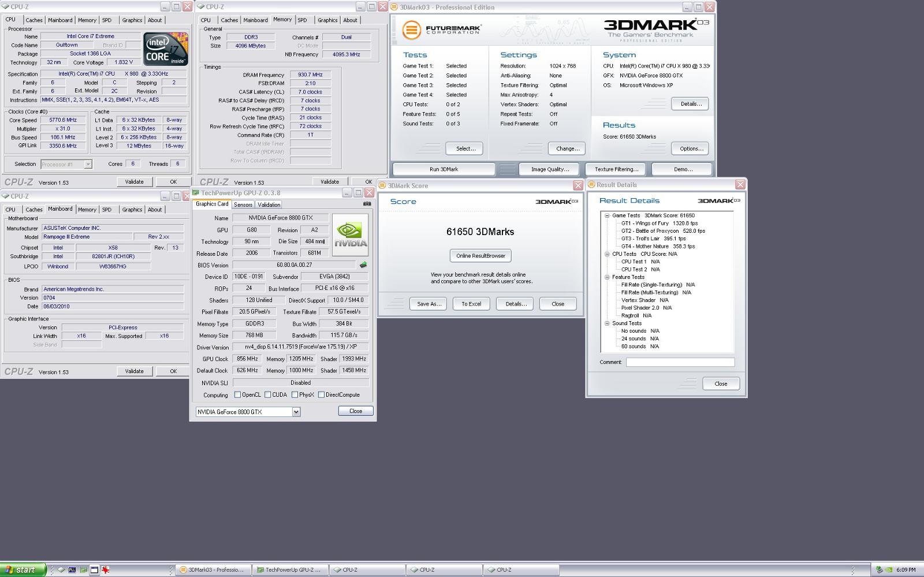Open About tab in CPU-Z Memory window
Image resolution: width=924 pixels, height=577 pixels.
tap(350, 20)
